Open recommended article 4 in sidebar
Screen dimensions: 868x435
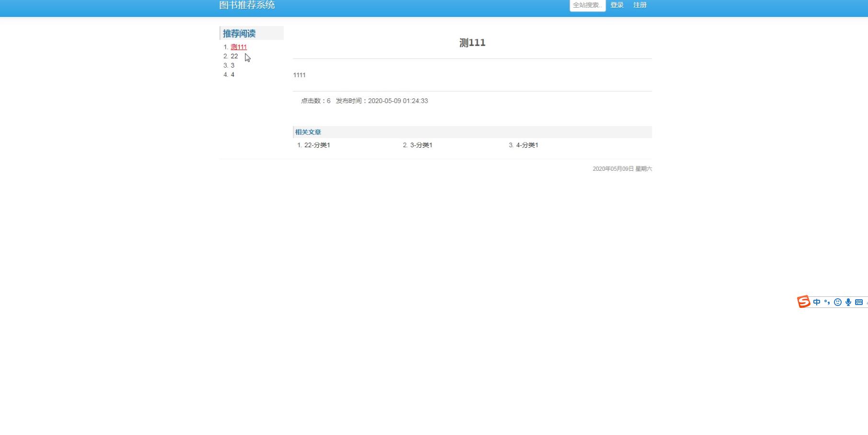pos(232,74)
